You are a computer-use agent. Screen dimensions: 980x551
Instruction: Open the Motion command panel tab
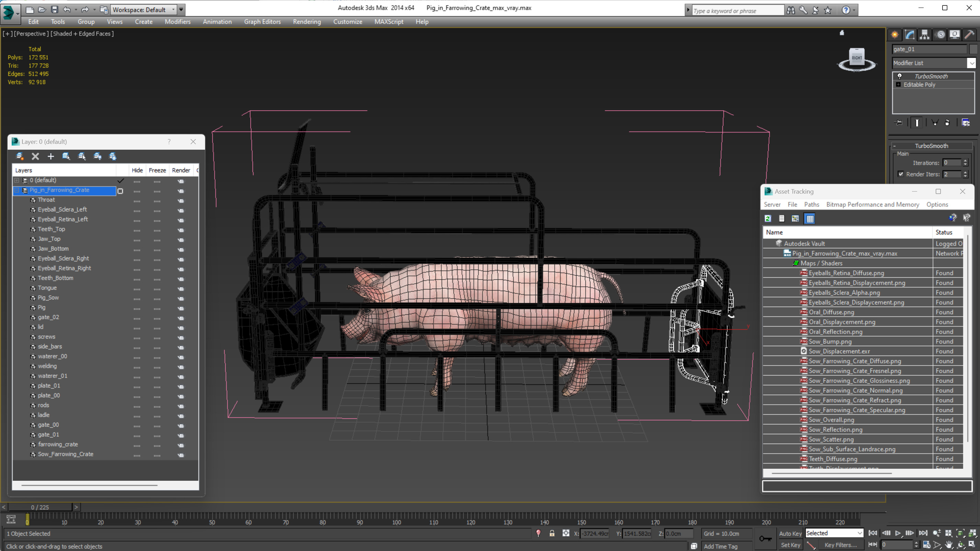(940, 35)
